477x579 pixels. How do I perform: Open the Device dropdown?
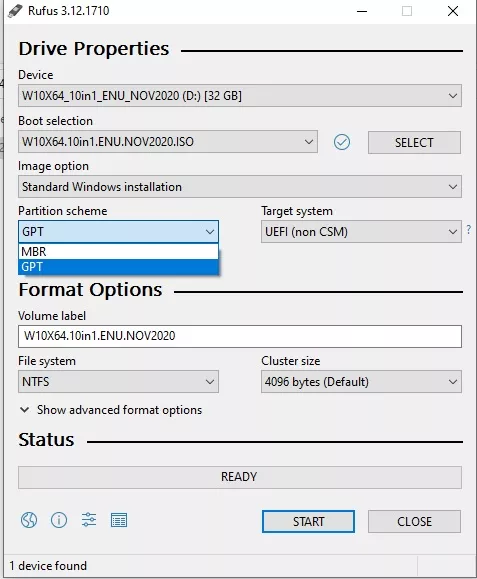[x=240, y=96]
